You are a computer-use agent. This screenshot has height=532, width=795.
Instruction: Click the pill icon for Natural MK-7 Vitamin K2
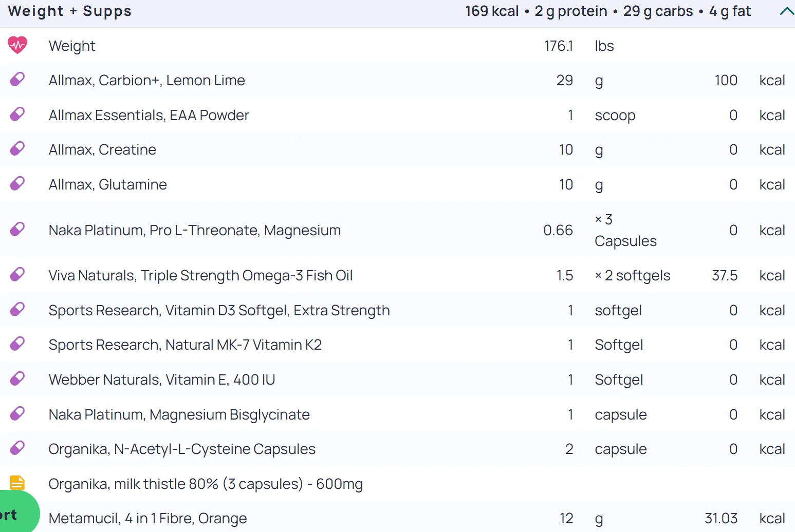pyautogui.click(x=17, y=344)
